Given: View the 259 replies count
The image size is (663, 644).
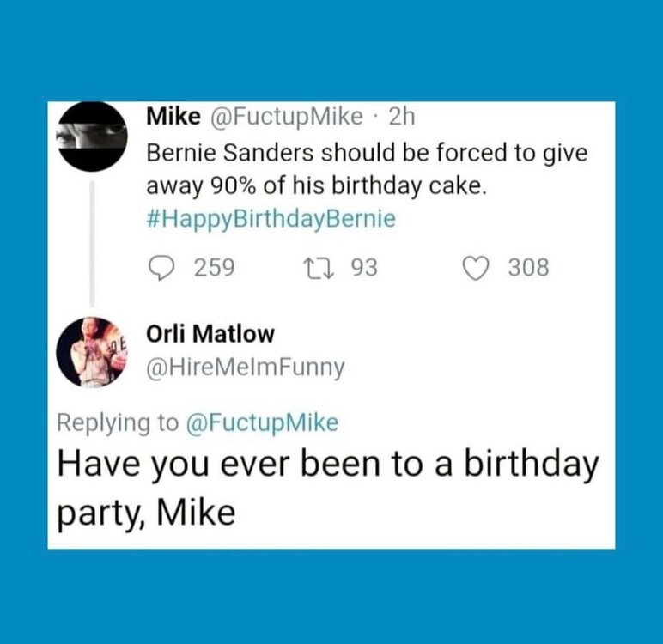Looking at the screenshot, I should click(x=213, y=268).
